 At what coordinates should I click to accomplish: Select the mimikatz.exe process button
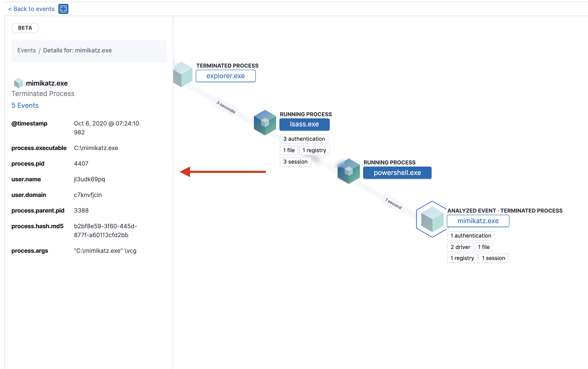[x=478, y=221]
